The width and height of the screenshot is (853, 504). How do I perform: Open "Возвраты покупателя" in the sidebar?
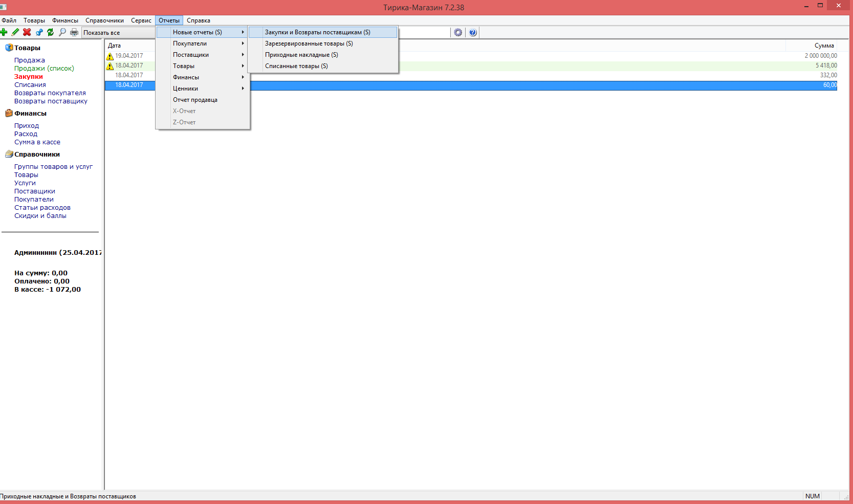pos(50,93)
